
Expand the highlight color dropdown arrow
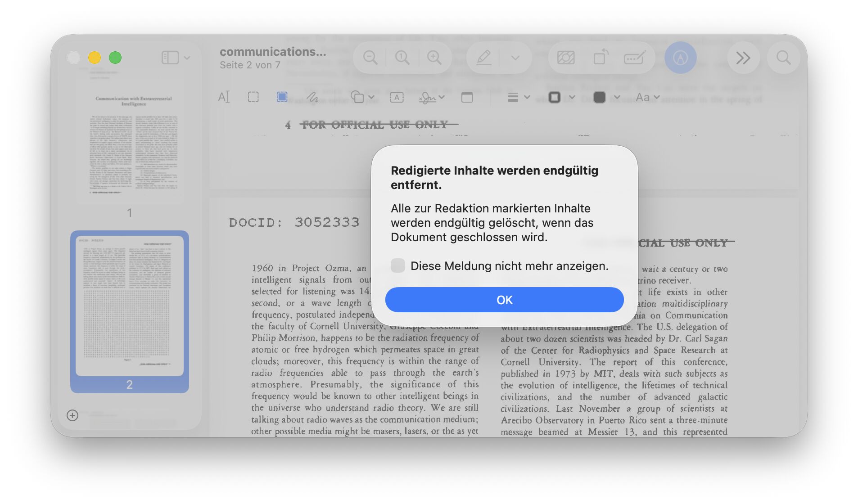[515, 58]
